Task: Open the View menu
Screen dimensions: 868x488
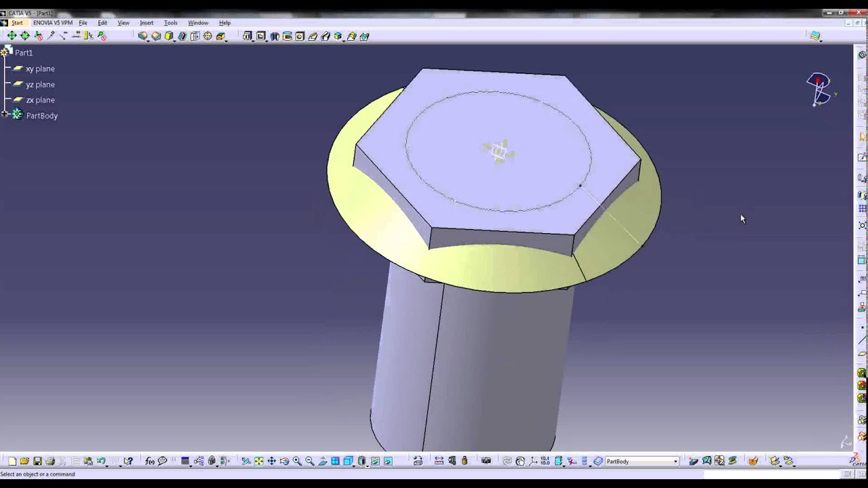Action: pyautogui.click(x=123, y=23)
